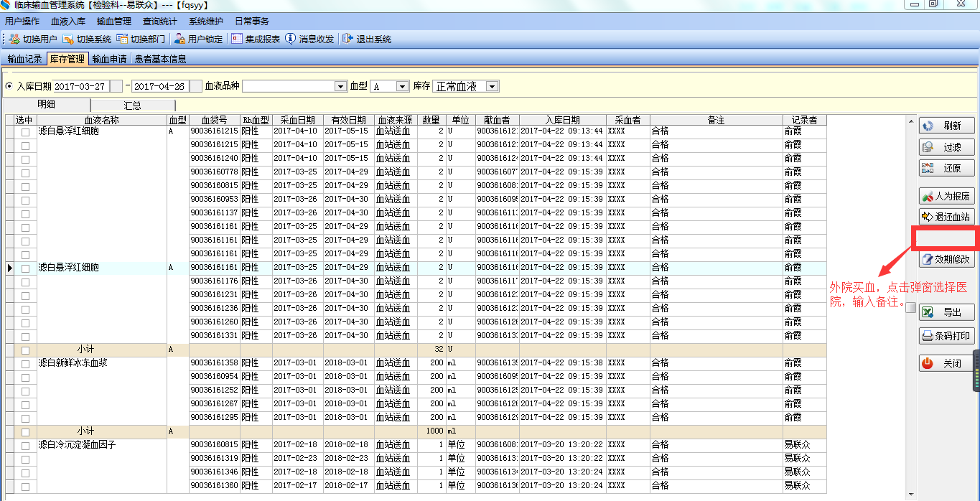Check the row with bag number 90036161360
The width and height of the screenshot is (980, 501).
(x=25, y=487)
